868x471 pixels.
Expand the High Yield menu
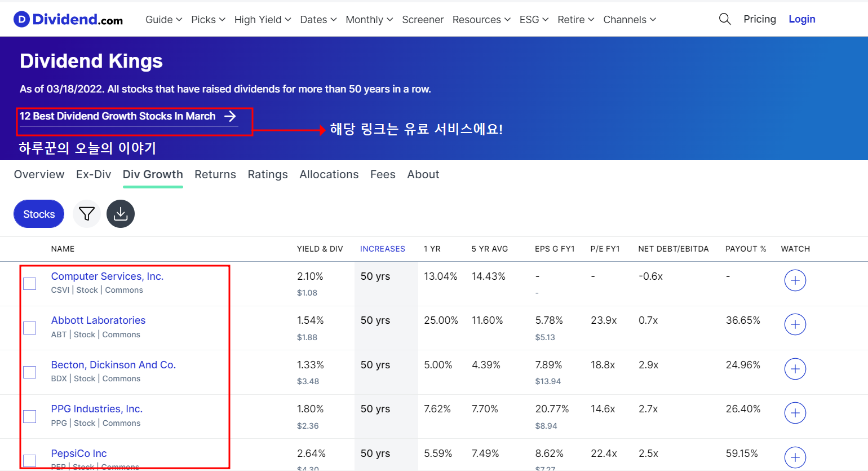pyautogui.click(x=263, y=20)
